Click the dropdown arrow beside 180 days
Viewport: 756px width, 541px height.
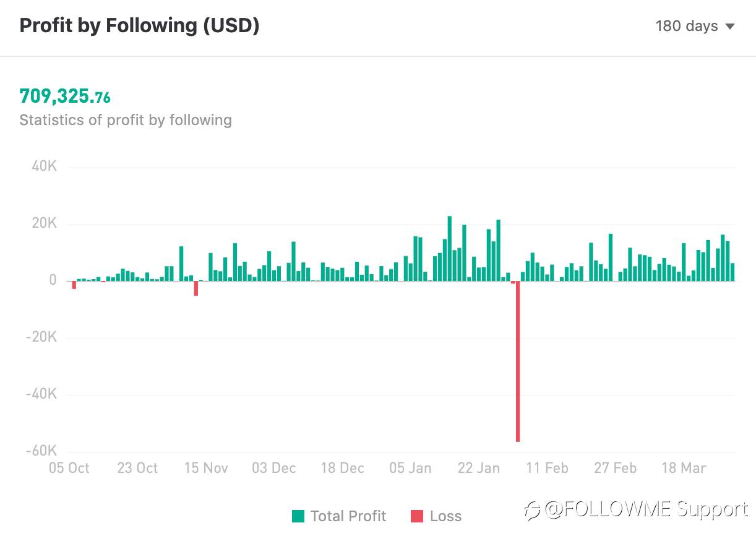tap(730, 27)
